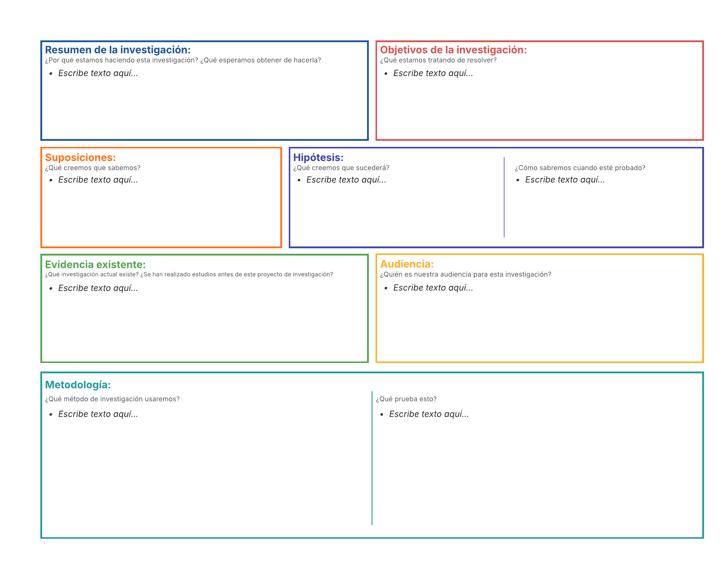Image resolution: width=728 pixels, height=563 pixels.
Task: Select the '¿Qué estamos tratando de resolver?' subtitle
Action: 438,60
